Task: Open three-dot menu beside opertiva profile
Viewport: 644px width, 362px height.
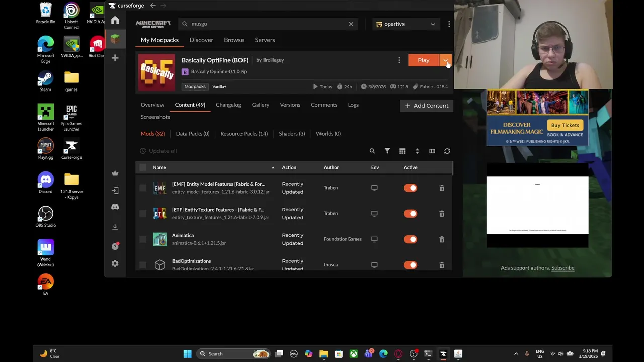Action: pos(449,24)
